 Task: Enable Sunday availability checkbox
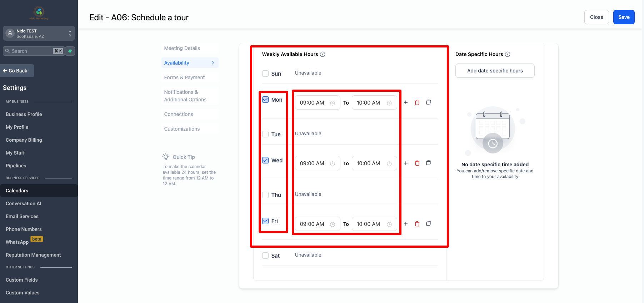[x=265, y=74]
